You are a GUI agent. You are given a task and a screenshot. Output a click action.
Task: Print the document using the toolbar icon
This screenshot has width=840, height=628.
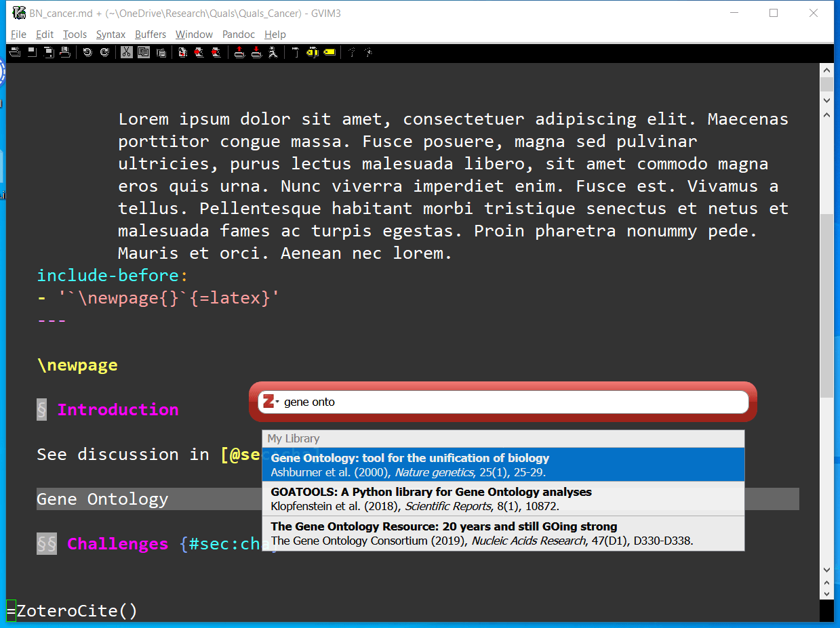[x=65, y=52]
